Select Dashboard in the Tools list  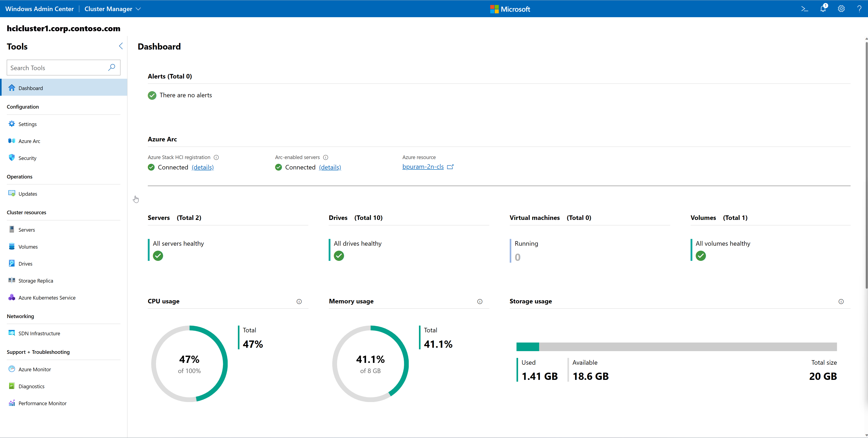pyautogui.click(x=31, y=88)
